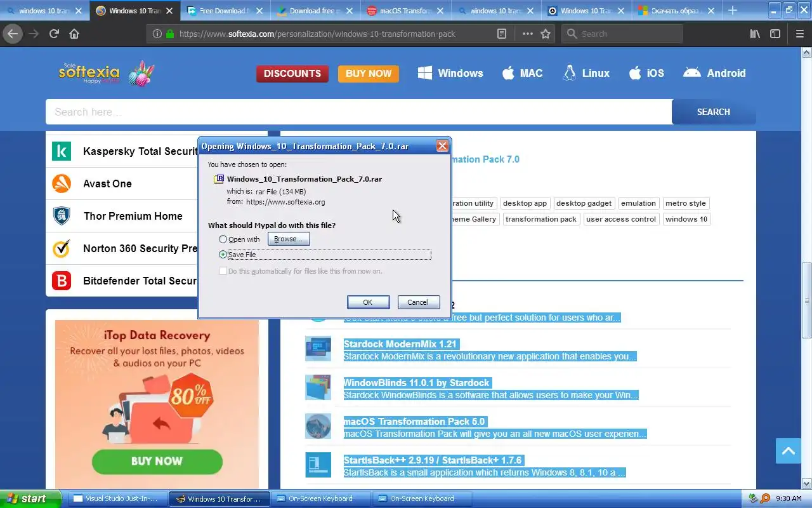Open Android software category

(714, 73)
